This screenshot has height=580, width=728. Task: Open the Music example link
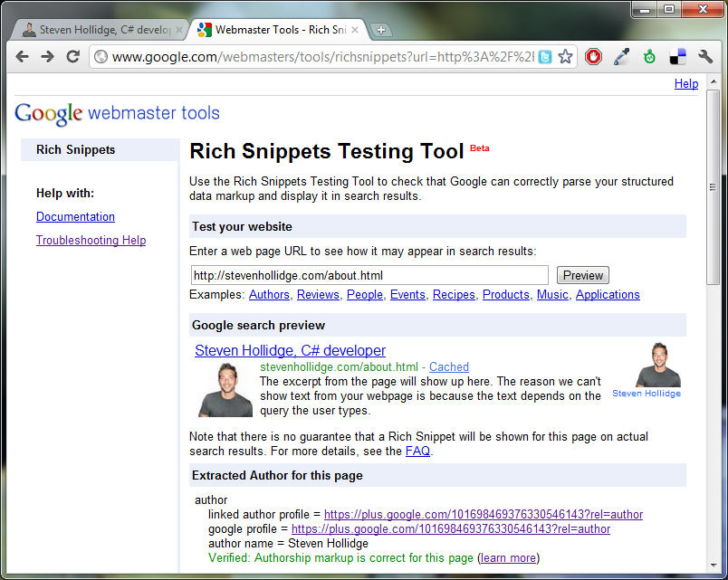[x=552, y=295]
